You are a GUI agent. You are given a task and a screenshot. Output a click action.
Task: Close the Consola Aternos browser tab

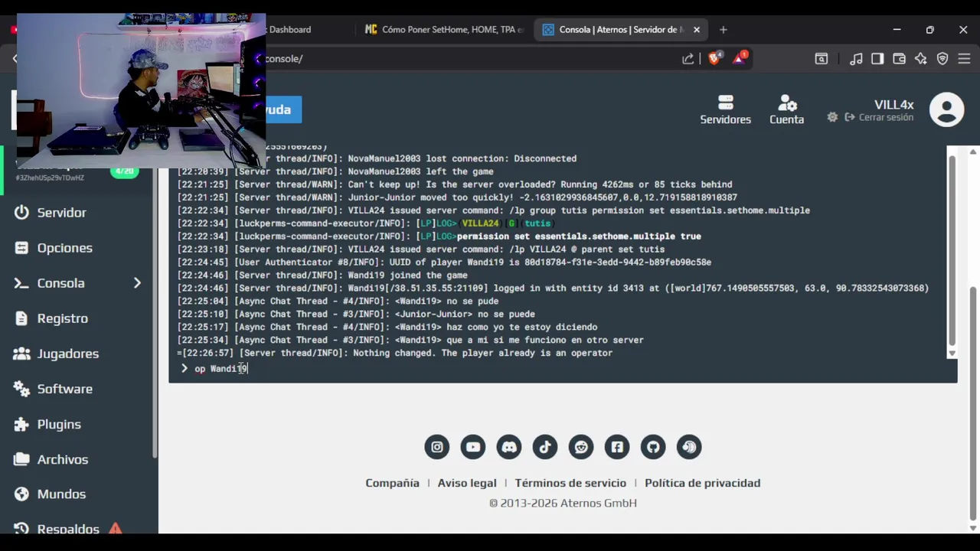pyautogui.click(x=697, y=30)
